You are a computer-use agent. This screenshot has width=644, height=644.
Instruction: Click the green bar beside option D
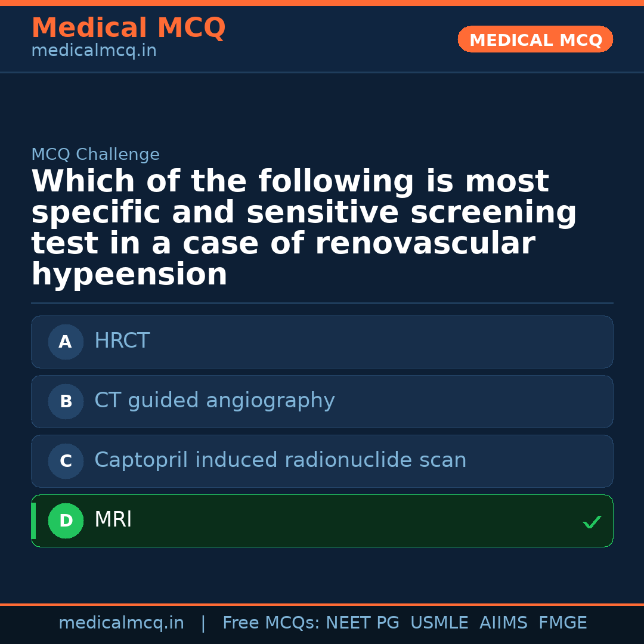(33, 521)
